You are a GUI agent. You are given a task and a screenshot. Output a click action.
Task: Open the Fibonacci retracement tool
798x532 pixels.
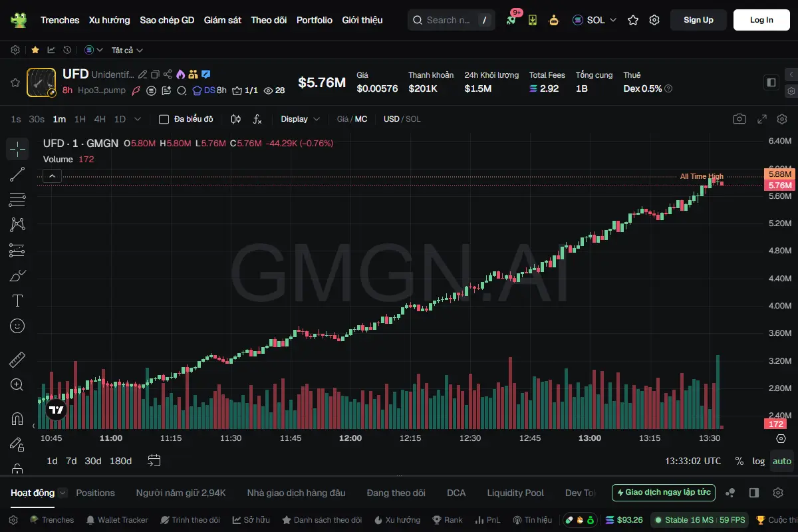(x=17, y=199)
